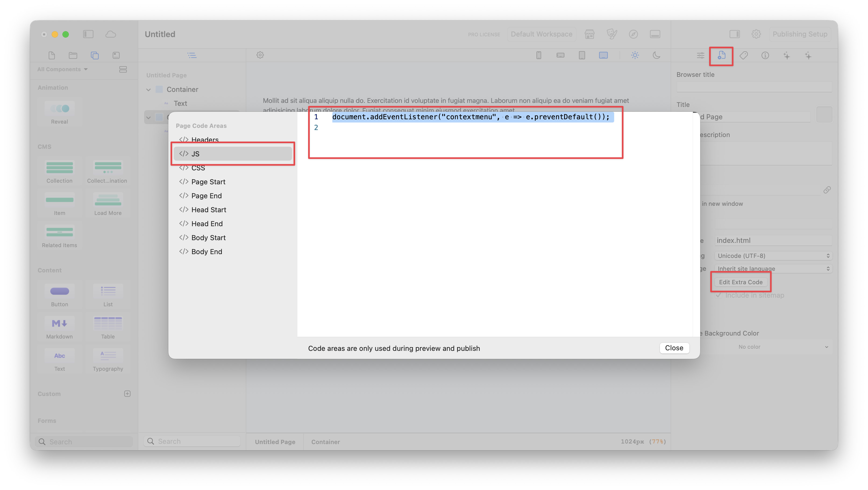Open the first sparkle effects tab
Viewport: 868px width, 490px height.
pyautogui.click(x=787, y=56)
